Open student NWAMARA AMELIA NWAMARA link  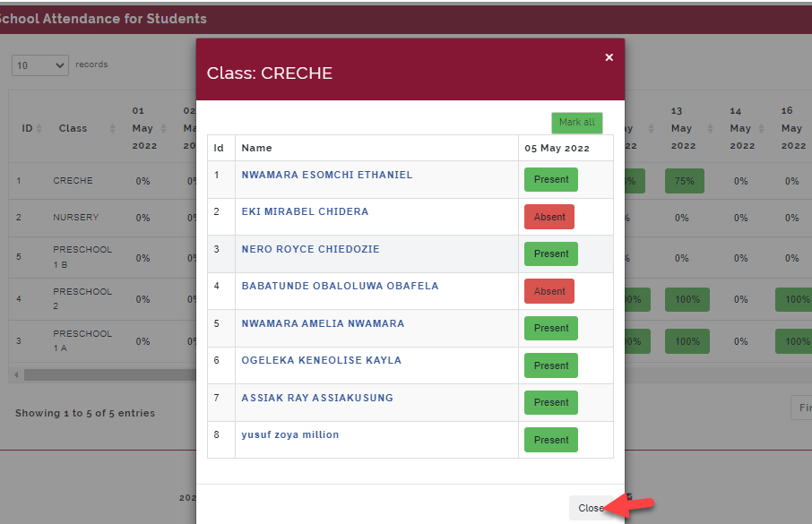323,323
